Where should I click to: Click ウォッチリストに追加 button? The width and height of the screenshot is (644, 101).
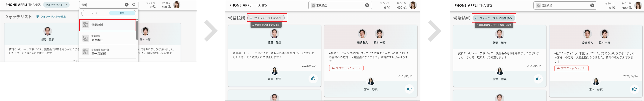[x=266, y=18]
